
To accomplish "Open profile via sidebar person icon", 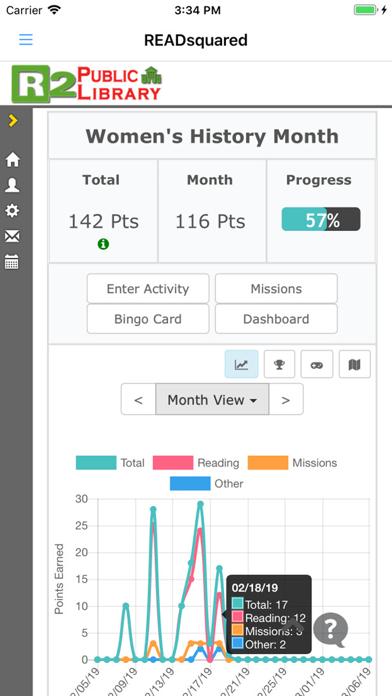I will pyautogui.click(x=12, y=185).
